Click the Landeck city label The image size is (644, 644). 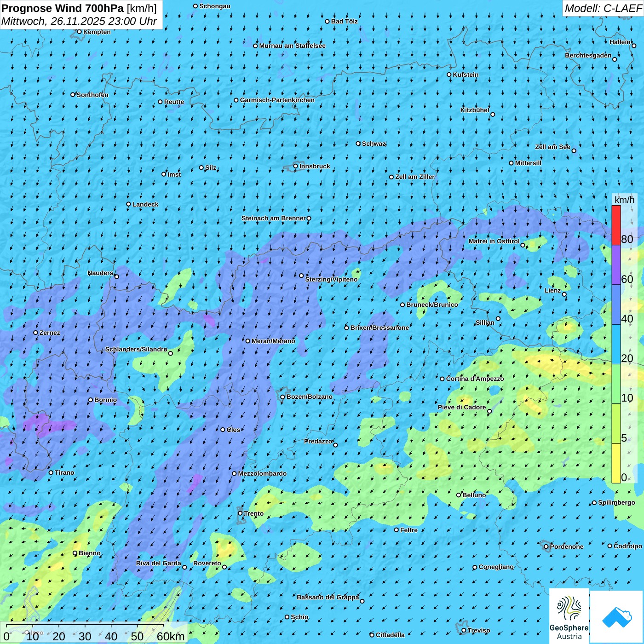point(145,204)
